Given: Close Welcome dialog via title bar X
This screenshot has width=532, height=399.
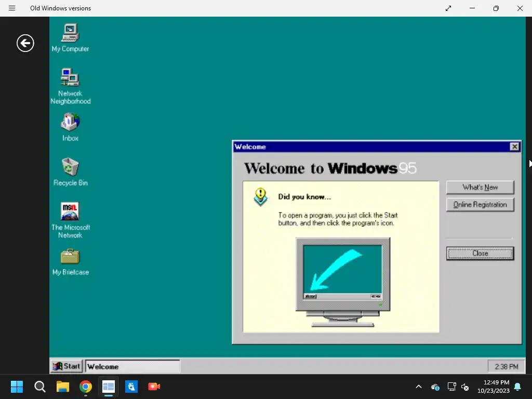Looking at the screenshot, I should point(514,147).
